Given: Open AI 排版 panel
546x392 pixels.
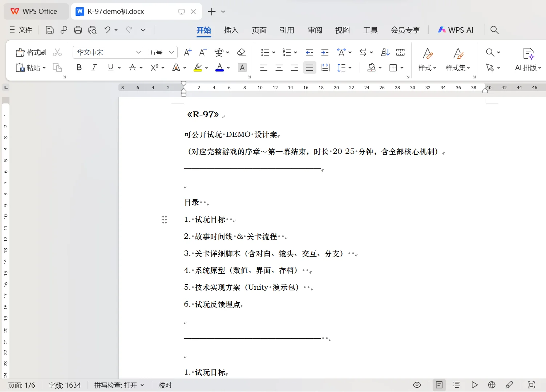Looking at the screenshot, I should click(x=527, y=59).
